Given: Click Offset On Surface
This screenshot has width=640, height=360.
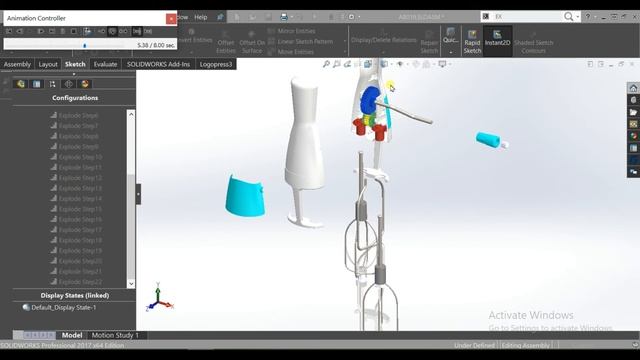Looking at the screenshot, I should pyautogui.click(x=252, y=42).
